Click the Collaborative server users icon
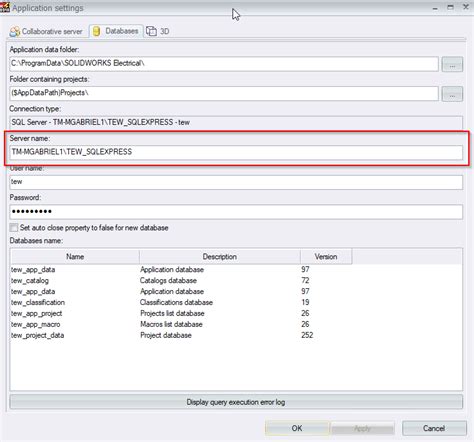474x442 pixels. coord(15,32)
